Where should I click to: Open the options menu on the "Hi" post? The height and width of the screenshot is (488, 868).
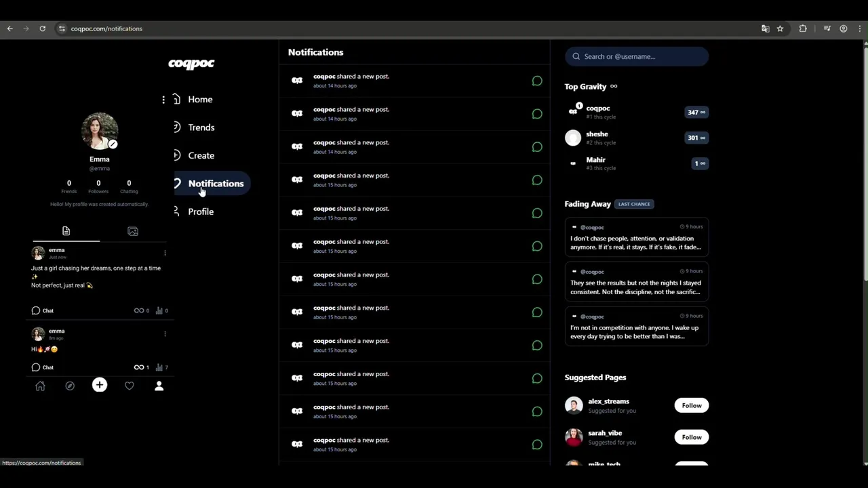[x=165, y=333]
